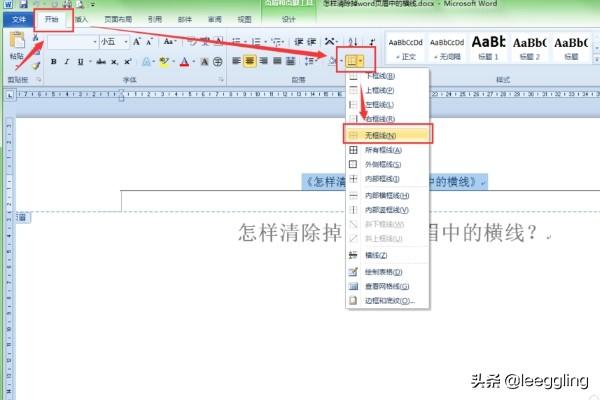Click the Character Shading icon
The width and height of the screenshot is (600, 400).
click(205, 61)
